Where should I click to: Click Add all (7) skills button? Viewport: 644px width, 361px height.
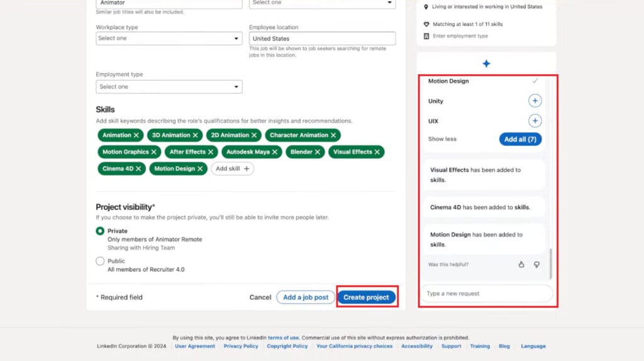pyautogui.click(x=520, y=139)
